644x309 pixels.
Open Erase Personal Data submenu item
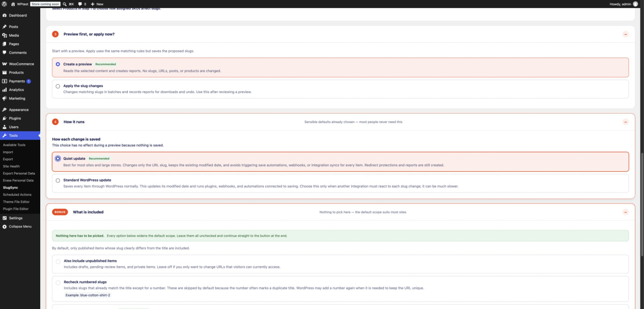point(18,180)
